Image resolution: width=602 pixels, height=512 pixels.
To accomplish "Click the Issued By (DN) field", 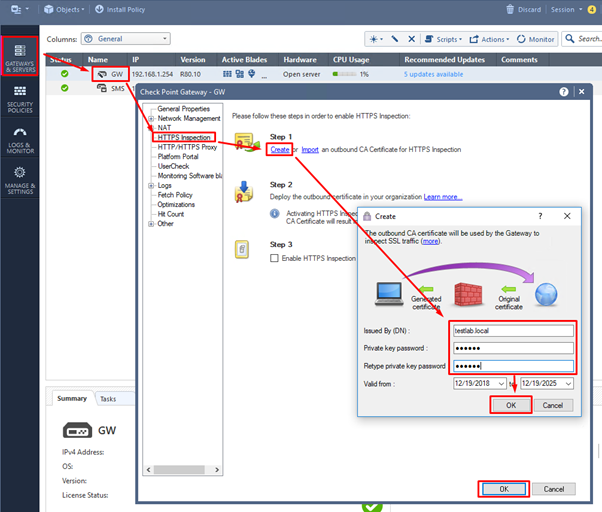I will click(512, 329).
